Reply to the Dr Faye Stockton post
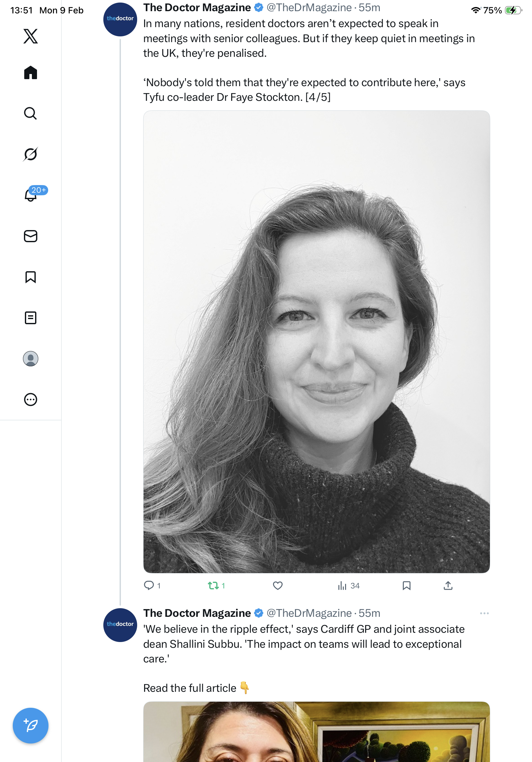The width and height of the screenshot is (532, 762). tap(149, 586)
